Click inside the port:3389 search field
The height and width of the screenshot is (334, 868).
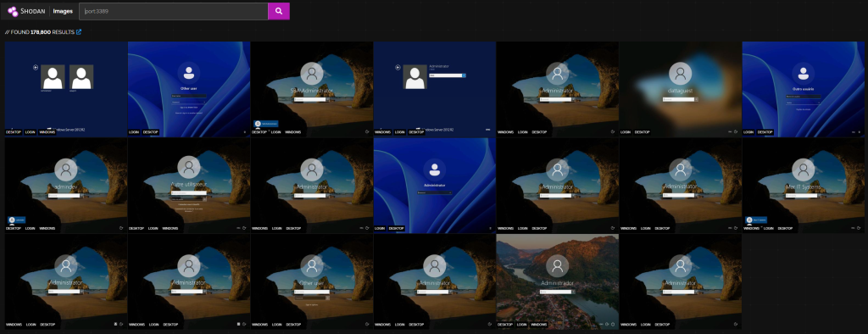click(x=173, y=11)
